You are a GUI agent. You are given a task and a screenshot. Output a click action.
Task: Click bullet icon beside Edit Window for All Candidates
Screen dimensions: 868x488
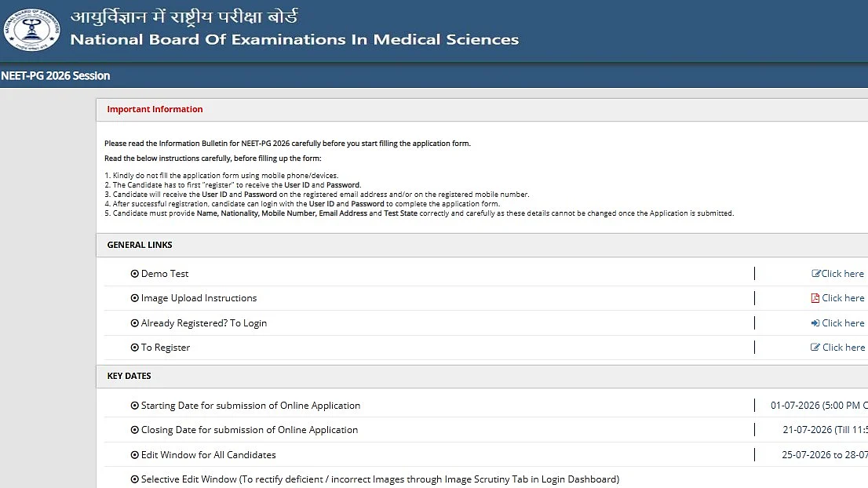tap(134, 455)
